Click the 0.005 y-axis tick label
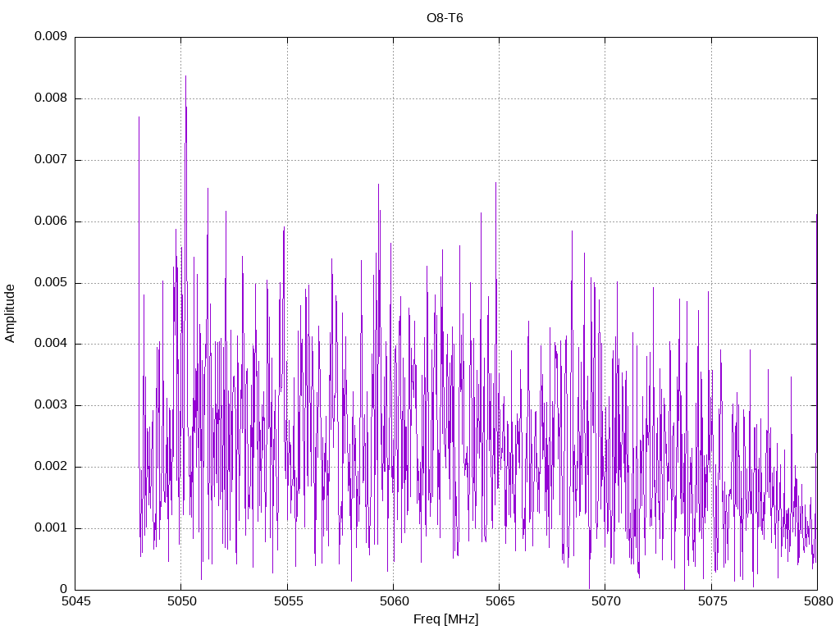 point(51,282)
